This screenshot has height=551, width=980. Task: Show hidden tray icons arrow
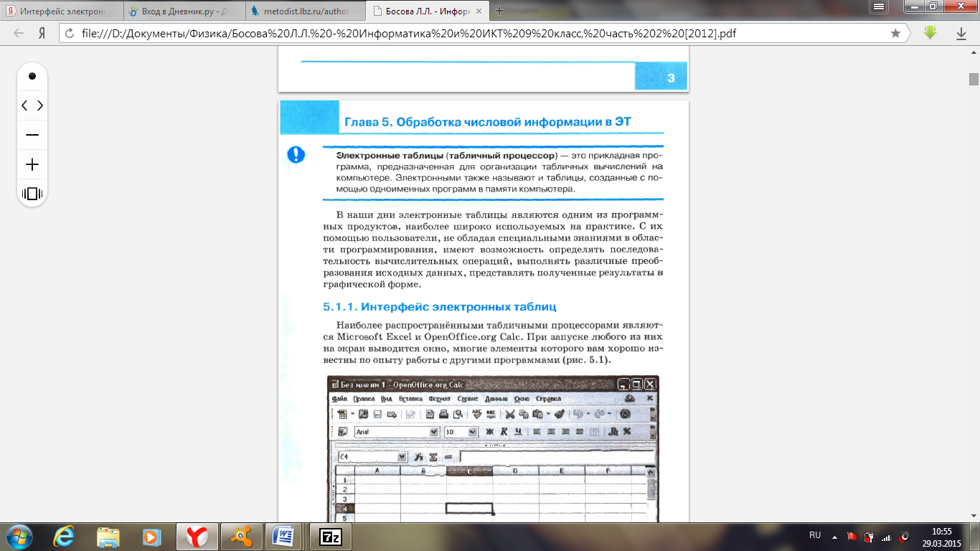tap(834, 536)
